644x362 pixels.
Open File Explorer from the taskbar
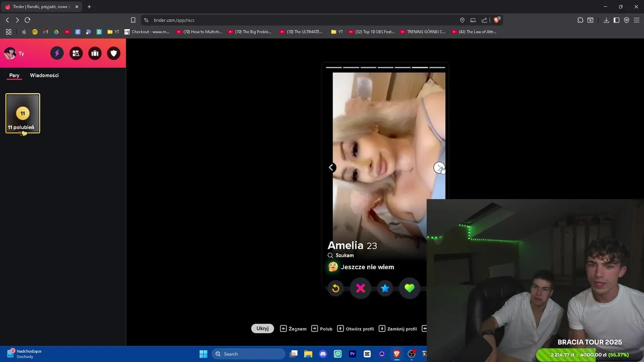(308, 354)
